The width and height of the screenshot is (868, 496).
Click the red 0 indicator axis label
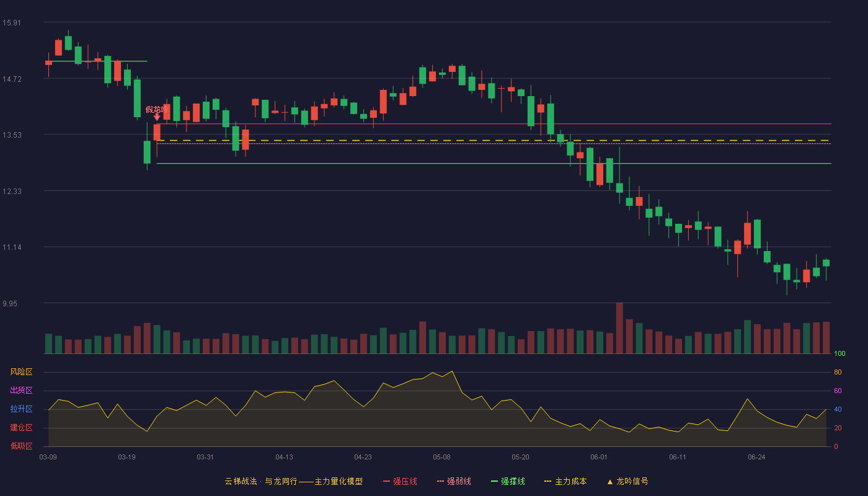tap(836, 446)
